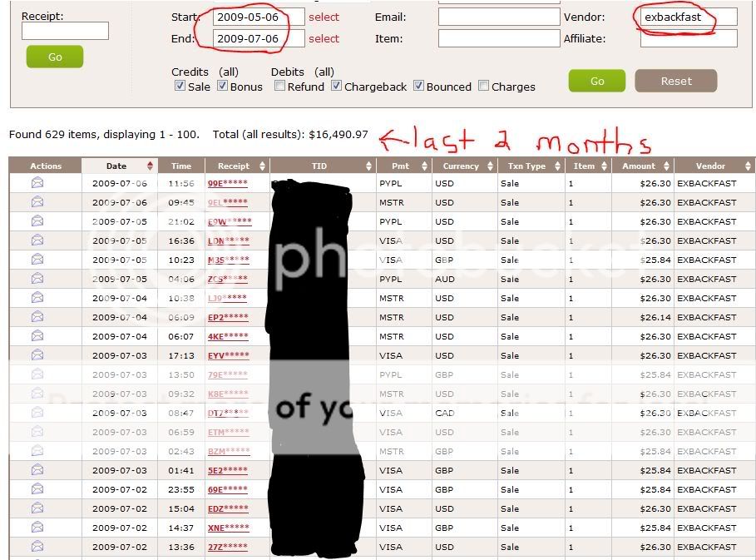Image resolution: width=756 pixels, height=560 pixels.
Task: Click envelope icon for 2009-07-05 16:36 row
Action: pos(37,240)
